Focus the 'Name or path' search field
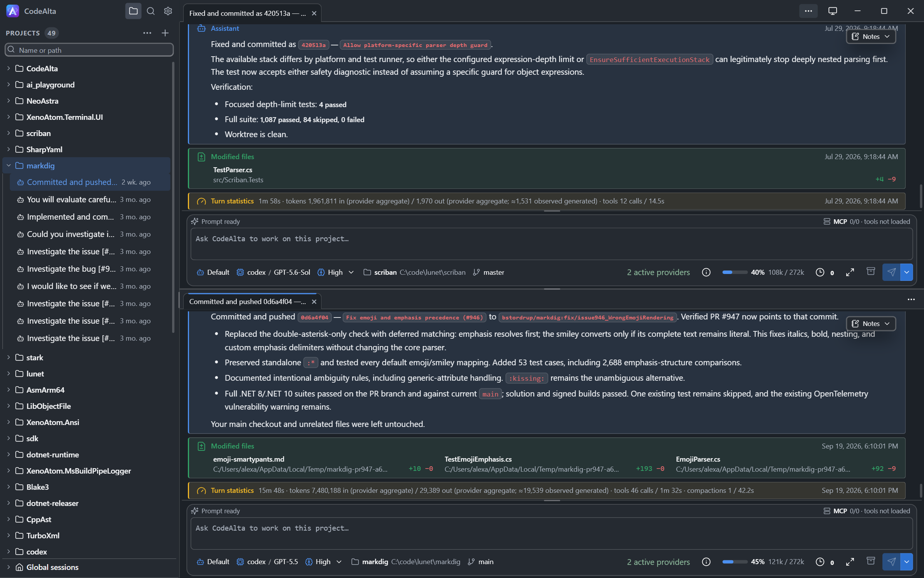The image size is (924, 578). [89, 50]
